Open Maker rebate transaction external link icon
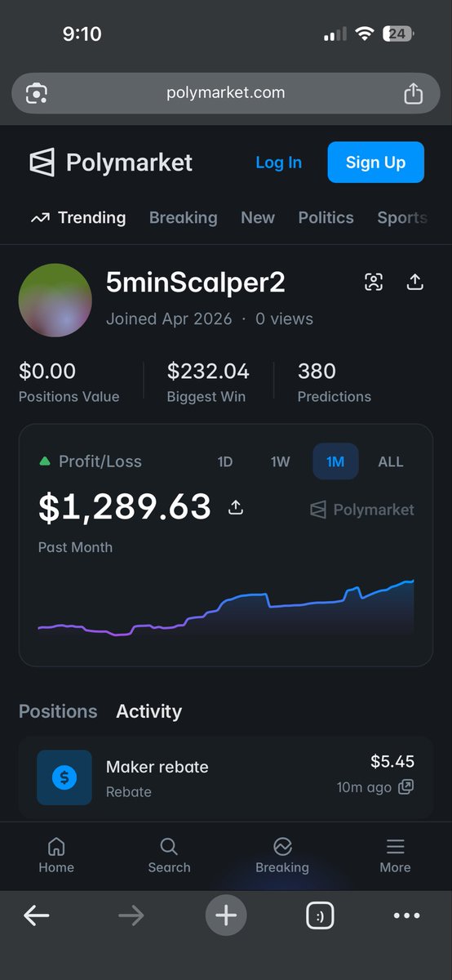Screen dimensions: 452x980 click(x=405, y=787)
